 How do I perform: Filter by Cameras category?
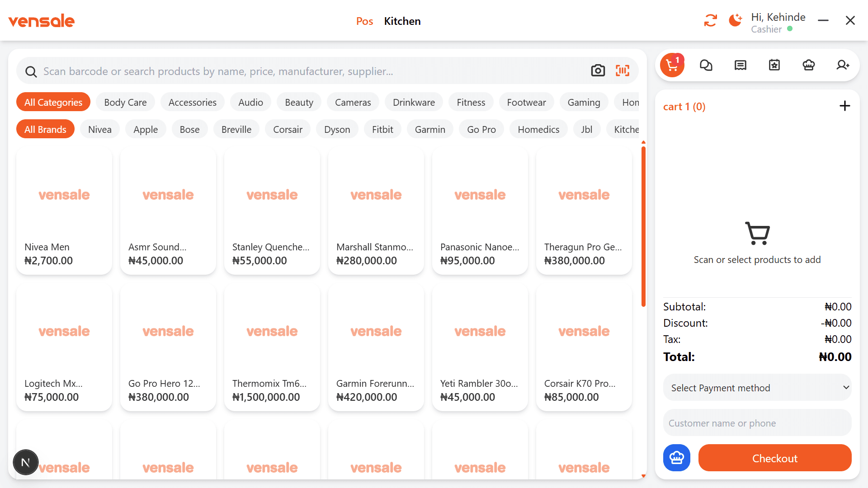(x=353, y=102)
